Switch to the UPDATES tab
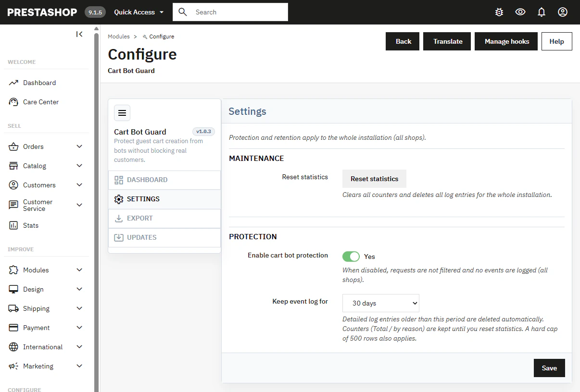 click(x=164, y=237)
